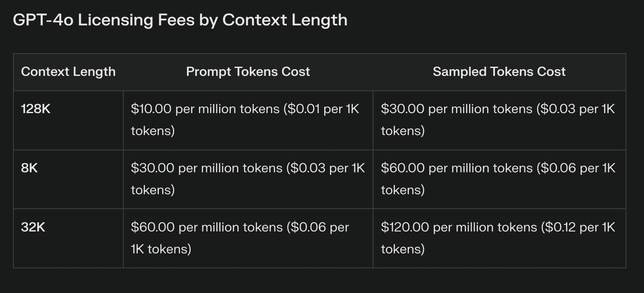Click the ($0.12 per 1K text in 32K row

pyautogui.click(x=578, y=227)
